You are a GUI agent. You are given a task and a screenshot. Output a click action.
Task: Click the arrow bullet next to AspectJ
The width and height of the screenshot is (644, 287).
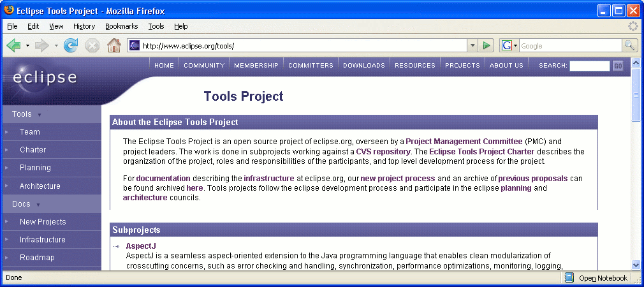116,246
